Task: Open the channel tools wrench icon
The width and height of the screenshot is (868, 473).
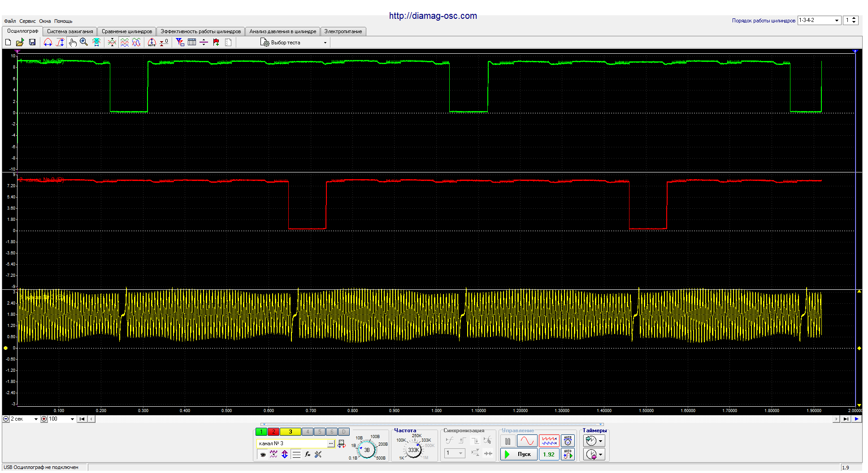Action: (318, 454)
